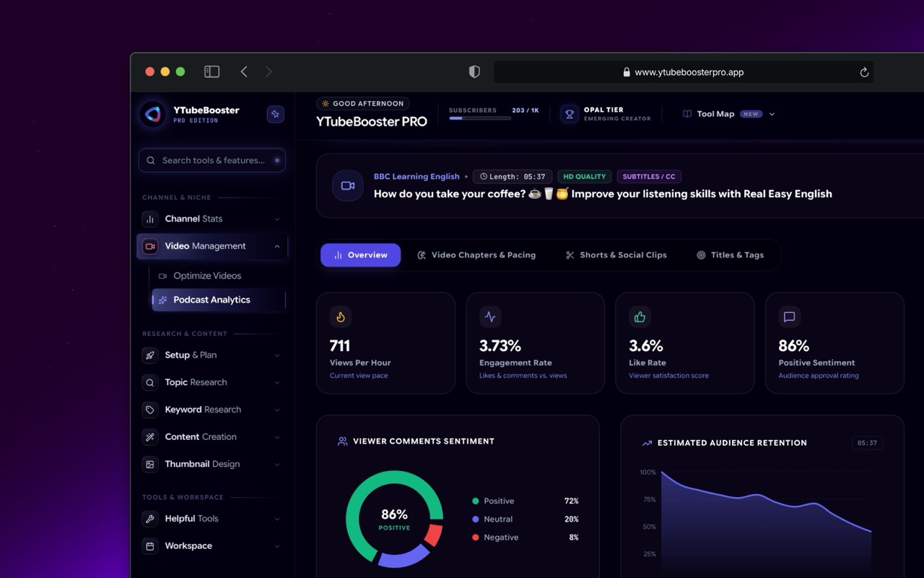Click the Helpful Tools wrench icon

[150, 519]
